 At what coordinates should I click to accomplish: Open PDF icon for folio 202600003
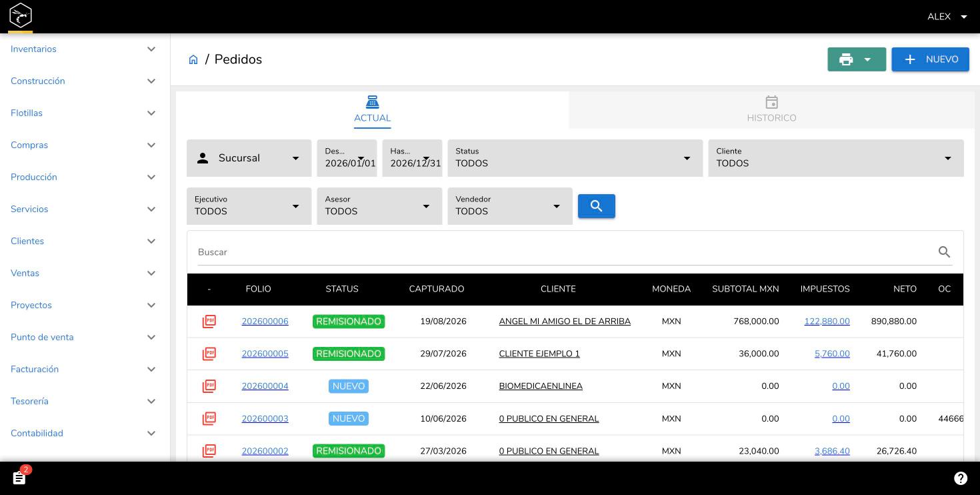(209, 419)
